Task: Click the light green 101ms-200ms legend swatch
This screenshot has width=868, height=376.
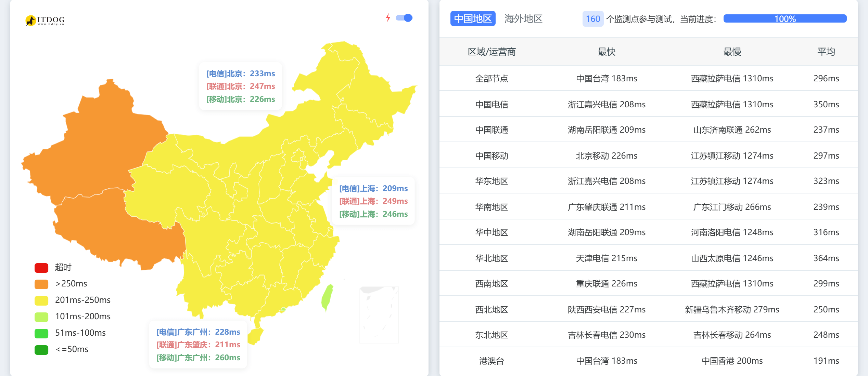Action: [x=41, y=317]
